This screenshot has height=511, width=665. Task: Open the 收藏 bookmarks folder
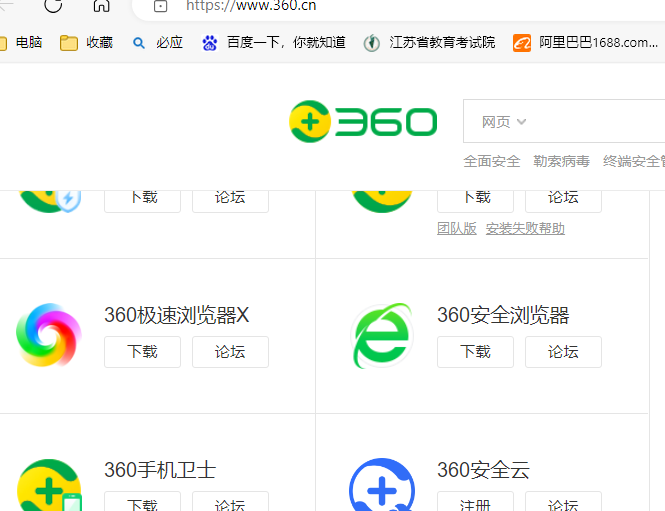(87, 43)
